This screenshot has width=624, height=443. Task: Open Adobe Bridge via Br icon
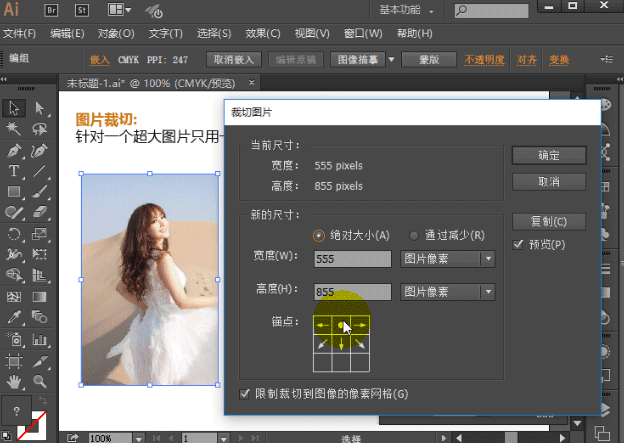click(49, 11)
